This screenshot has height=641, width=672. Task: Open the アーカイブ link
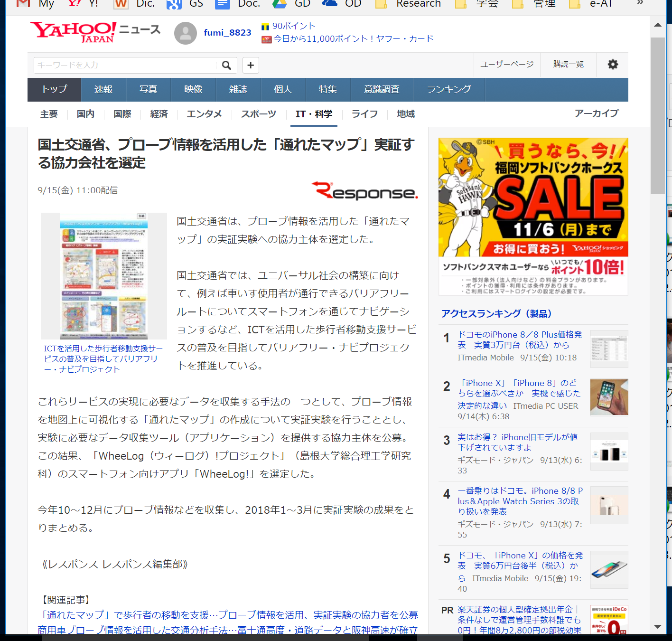click(x=597, y=113)
